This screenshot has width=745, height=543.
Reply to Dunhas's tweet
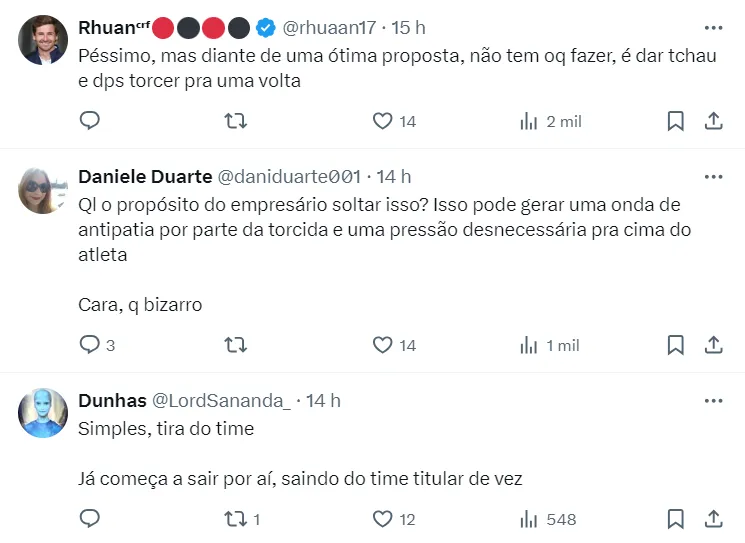coord(90,519)
